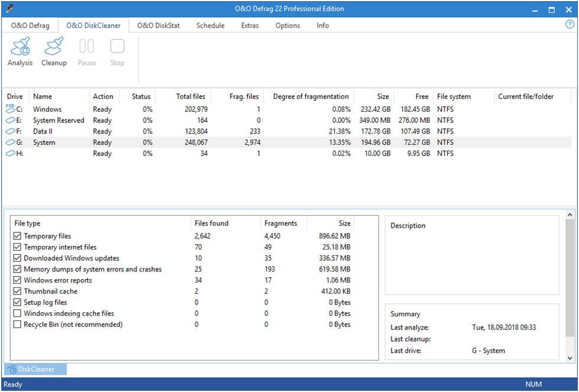
Task: Sort drives by Degree of fragmentation column
Action: click(x=310, y=96)
